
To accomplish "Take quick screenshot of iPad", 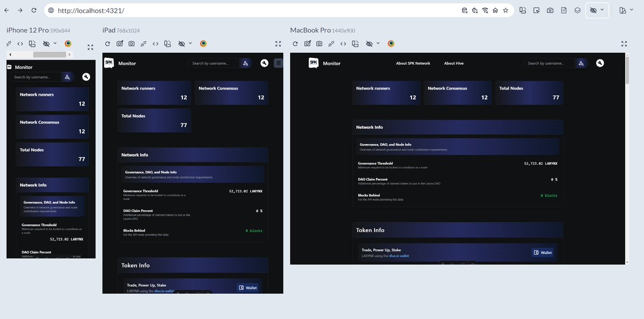I will coord(120,43).
